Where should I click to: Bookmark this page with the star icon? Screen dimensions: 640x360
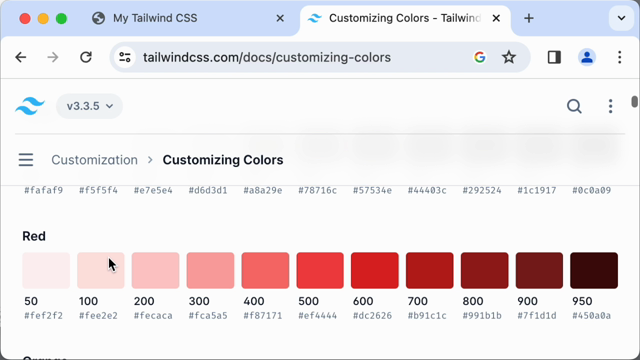coord(509,57)
